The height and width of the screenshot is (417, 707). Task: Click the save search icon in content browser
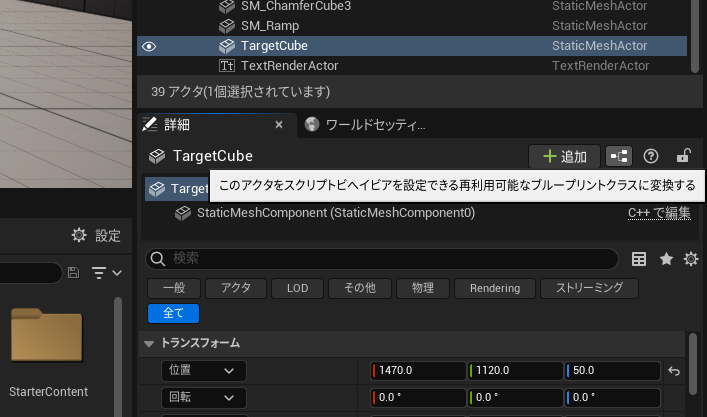click(x=73, y=273)
